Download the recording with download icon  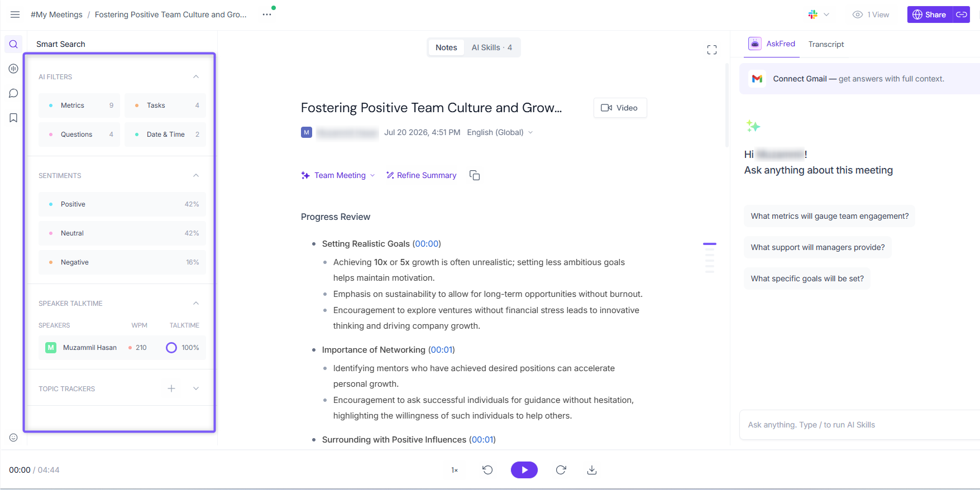[592, 470]
